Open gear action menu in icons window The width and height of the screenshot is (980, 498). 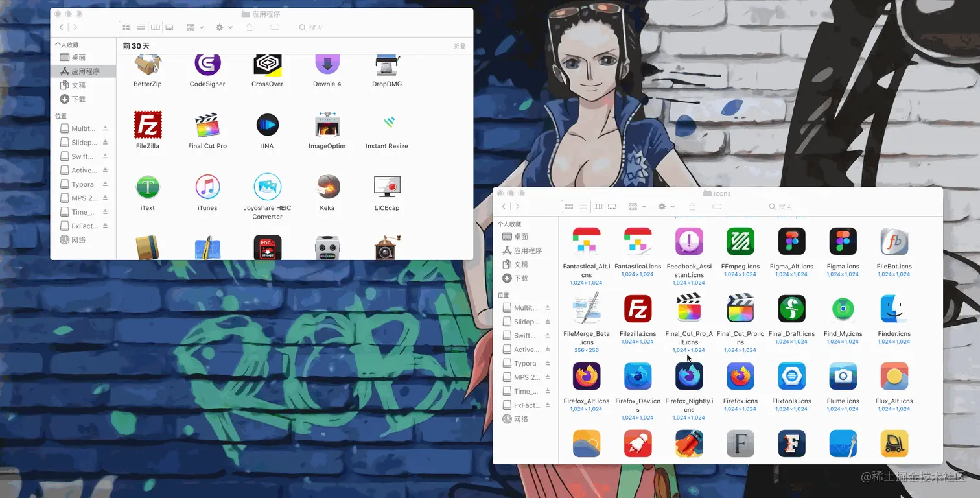coord(666,206)
